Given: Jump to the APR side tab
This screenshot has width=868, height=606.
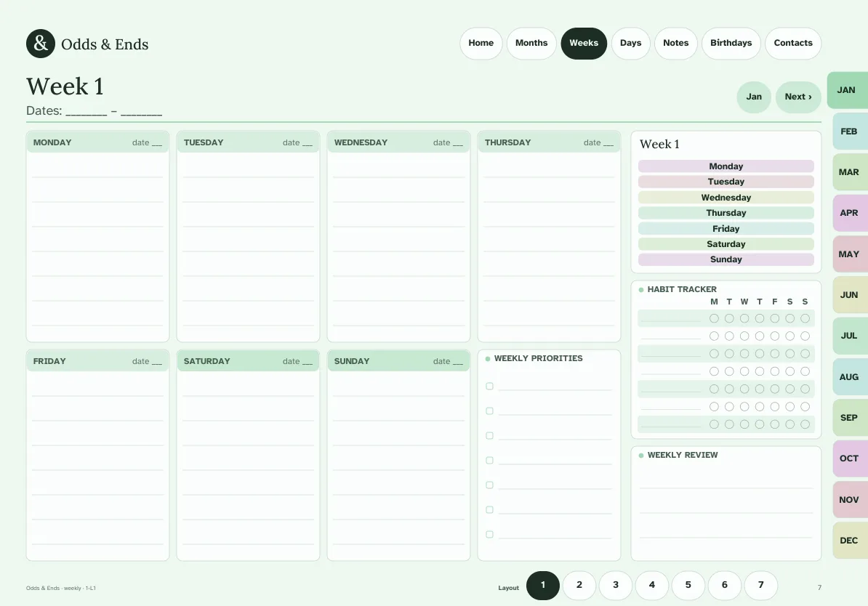Looking at the screenshot, I should [x=850, y=213].
